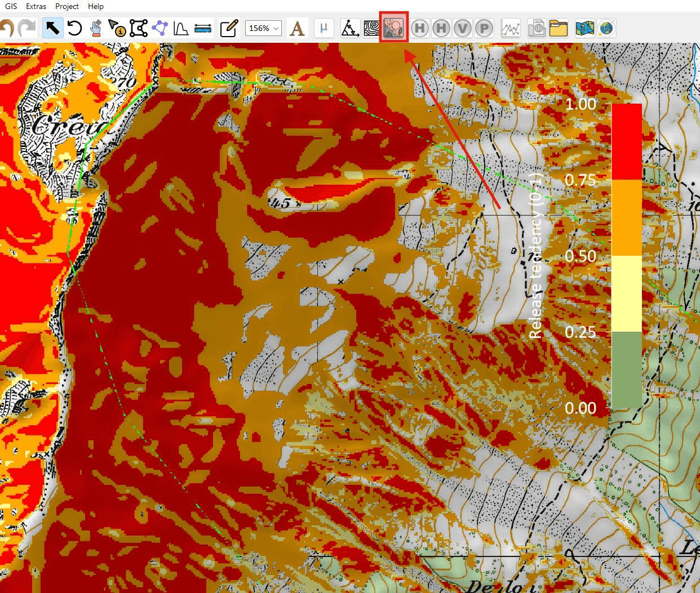Click the '0.50' legend value
This screenshot has width=700, height=593.
(581, 256)
